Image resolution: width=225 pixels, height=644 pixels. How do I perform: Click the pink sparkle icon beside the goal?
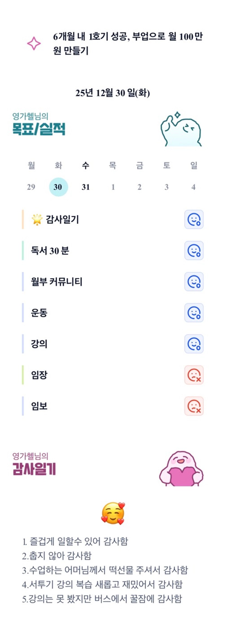point(34,43)
